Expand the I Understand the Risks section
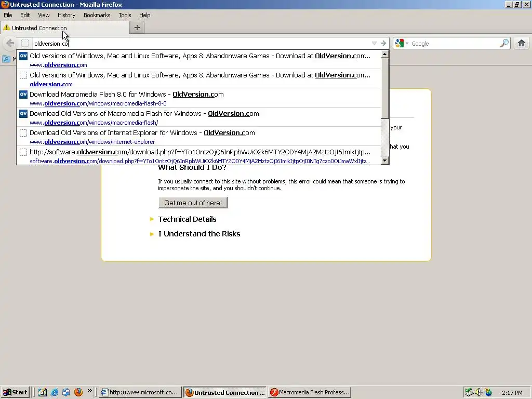Image resolution: width=532 pixels, height=399 pixels. point(199,234)
